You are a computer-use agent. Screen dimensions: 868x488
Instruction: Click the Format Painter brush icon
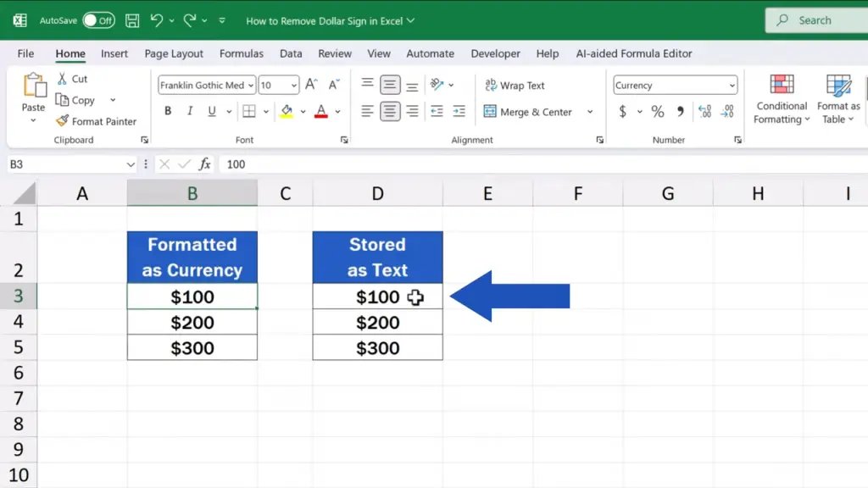(63, 121)
